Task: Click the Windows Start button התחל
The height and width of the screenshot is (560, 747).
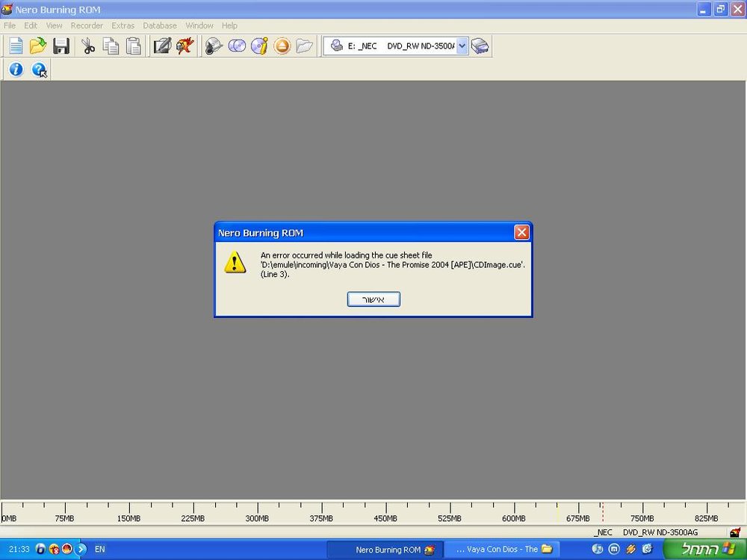Action: (x=704, y=549)
